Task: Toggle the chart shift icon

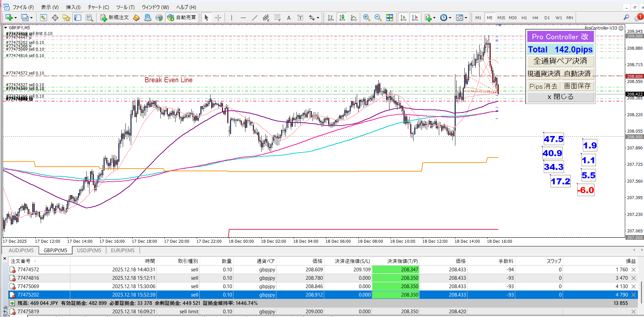Action: [x=415, y=18]
